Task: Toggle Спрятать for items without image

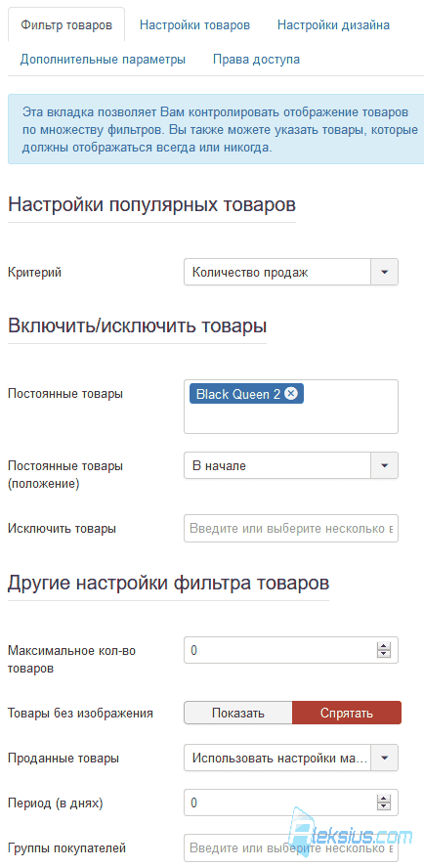Action: point(347,713)
